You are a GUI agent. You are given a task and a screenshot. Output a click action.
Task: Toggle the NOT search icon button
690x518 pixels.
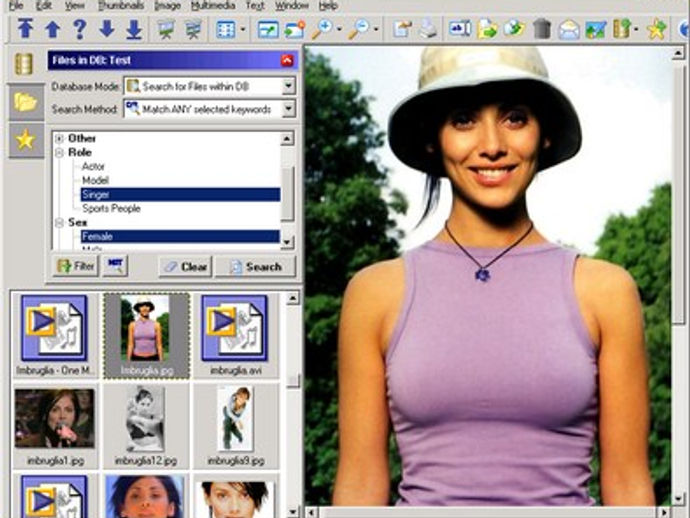[115, 266]
